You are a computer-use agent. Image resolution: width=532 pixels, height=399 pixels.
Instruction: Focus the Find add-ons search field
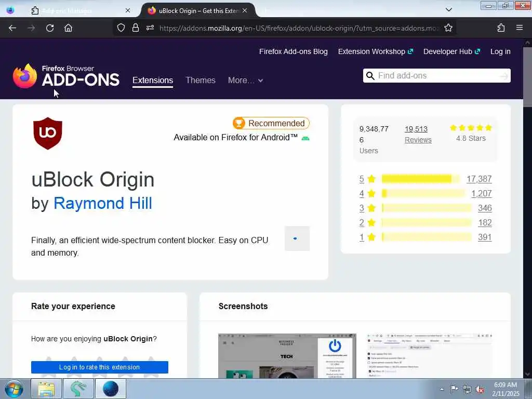[437, 76]
